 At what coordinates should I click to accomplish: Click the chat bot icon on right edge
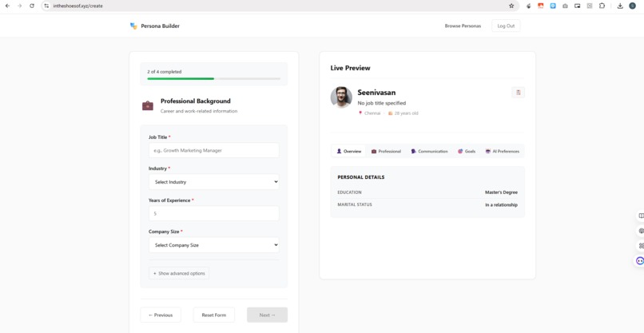(x=640, y=261)
